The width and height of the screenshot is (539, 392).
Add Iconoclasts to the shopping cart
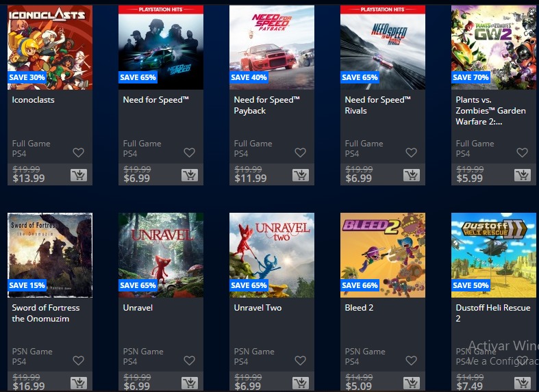coord(79,175)
